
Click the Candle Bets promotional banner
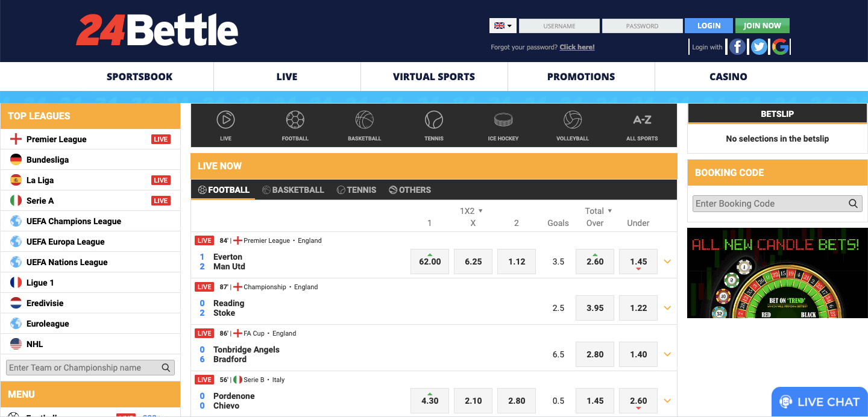point(777,273)
